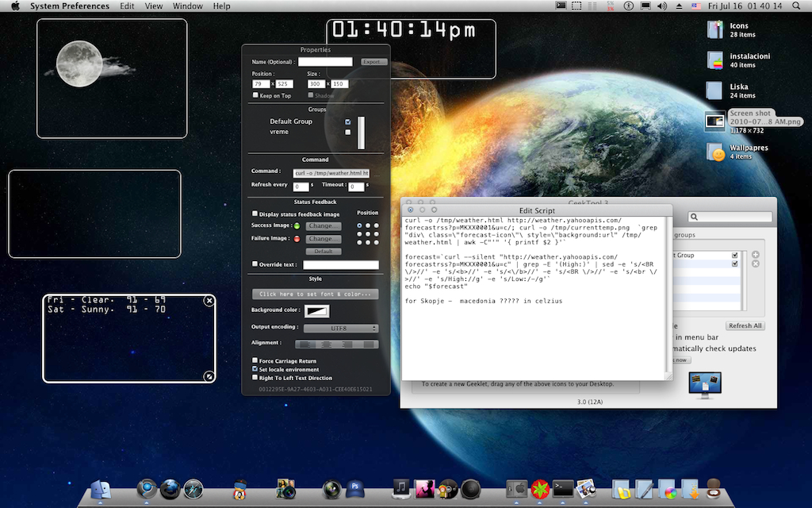
Task: Click the remove group icon
Action: (x=755, y=264)
